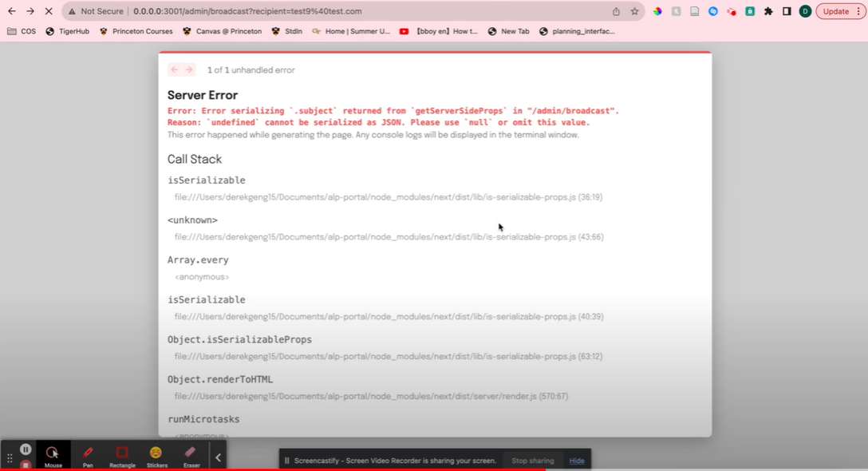Select the Rectangle annotation tool

click(121, 455)
